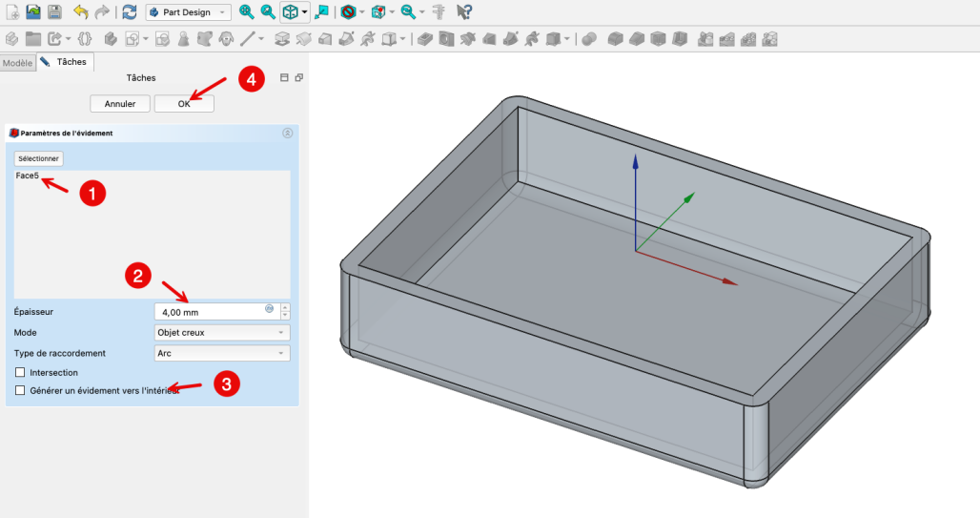Check 'Générer un évidement vers l'intérieur'
The height and width of the screenshot is (518, 980).
21,390
